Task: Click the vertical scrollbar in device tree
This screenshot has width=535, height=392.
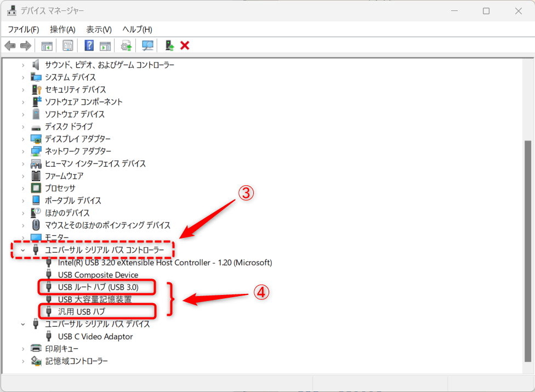Action: [x=527, y=219]
